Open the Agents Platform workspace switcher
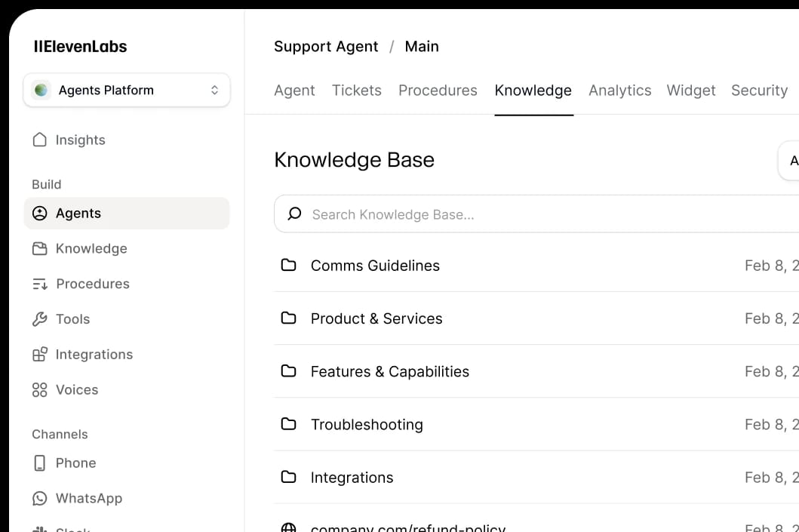 (126, 90)
